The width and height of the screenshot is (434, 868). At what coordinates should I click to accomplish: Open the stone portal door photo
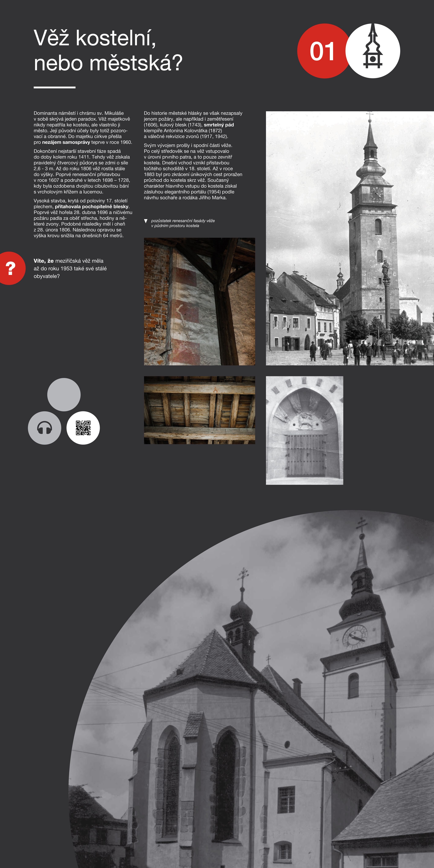(305, 431)
